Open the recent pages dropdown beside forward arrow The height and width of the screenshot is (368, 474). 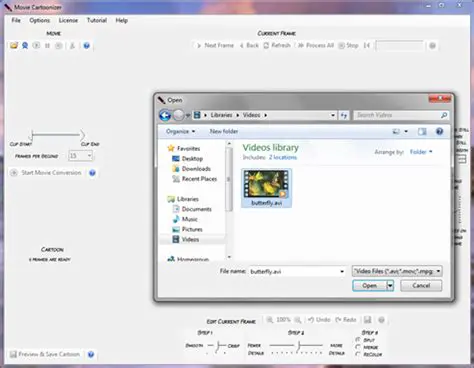click(188, 115)
